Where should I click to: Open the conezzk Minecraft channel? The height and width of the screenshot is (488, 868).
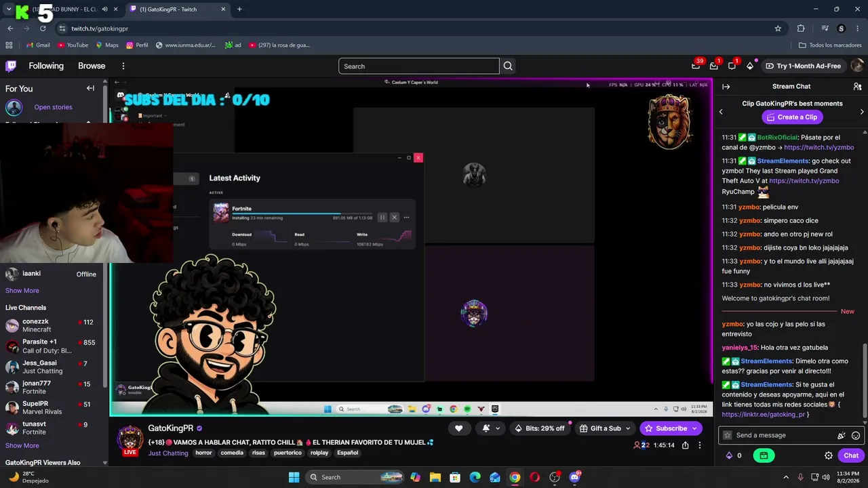[52, 325]
